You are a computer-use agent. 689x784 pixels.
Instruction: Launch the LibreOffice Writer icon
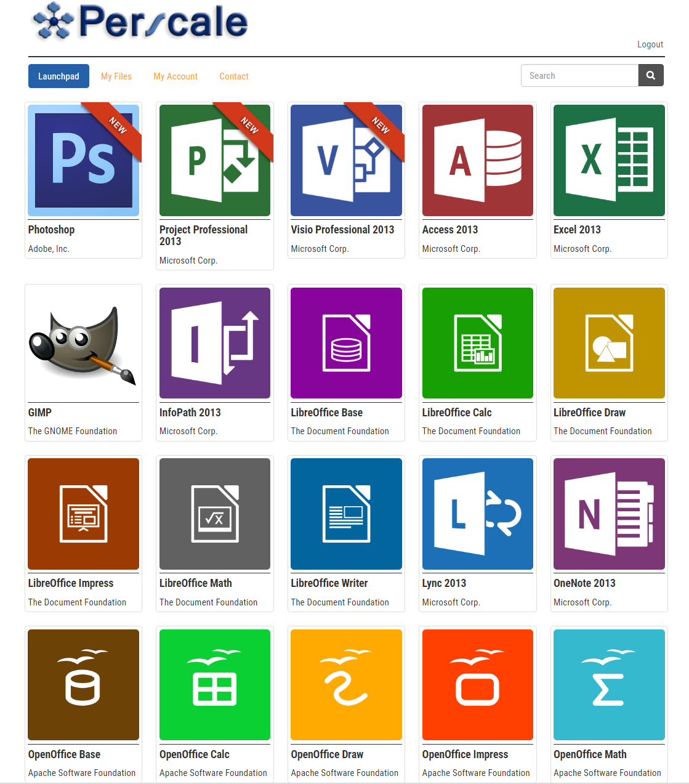tap(346, 514)
